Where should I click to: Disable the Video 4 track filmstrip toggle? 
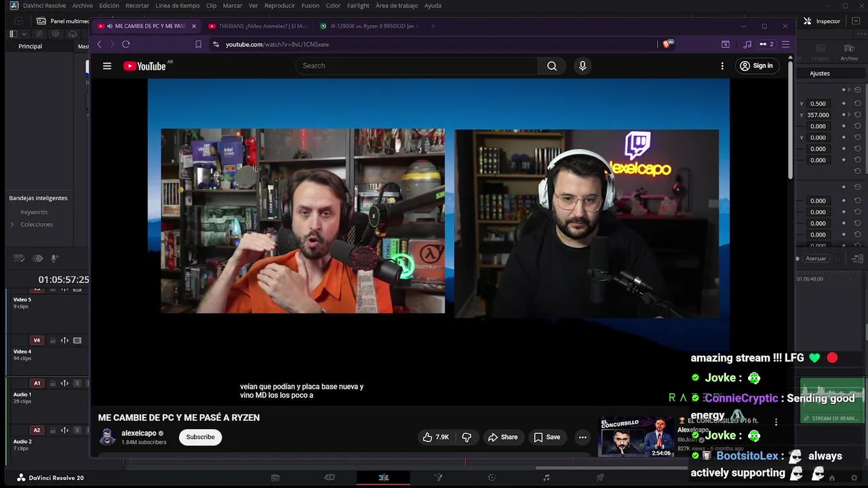[77, 340]
